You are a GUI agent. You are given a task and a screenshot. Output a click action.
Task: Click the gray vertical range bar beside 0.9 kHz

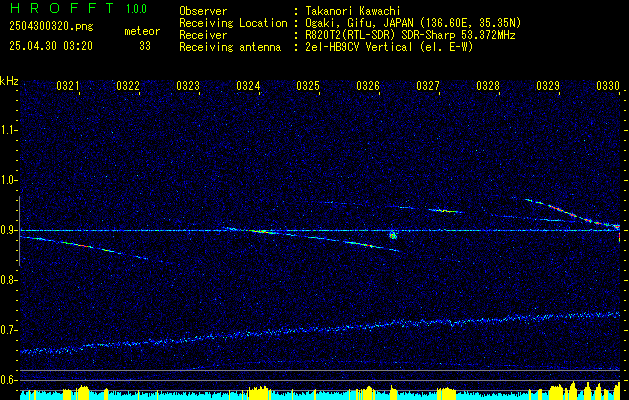pos(19,231)
